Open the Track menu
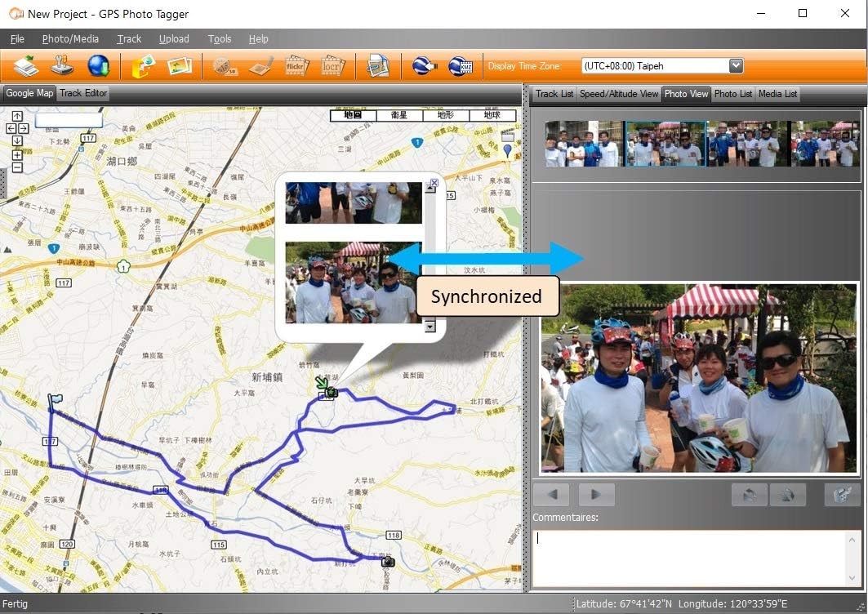This screenshot has width=868, height=614. point(129,38)
